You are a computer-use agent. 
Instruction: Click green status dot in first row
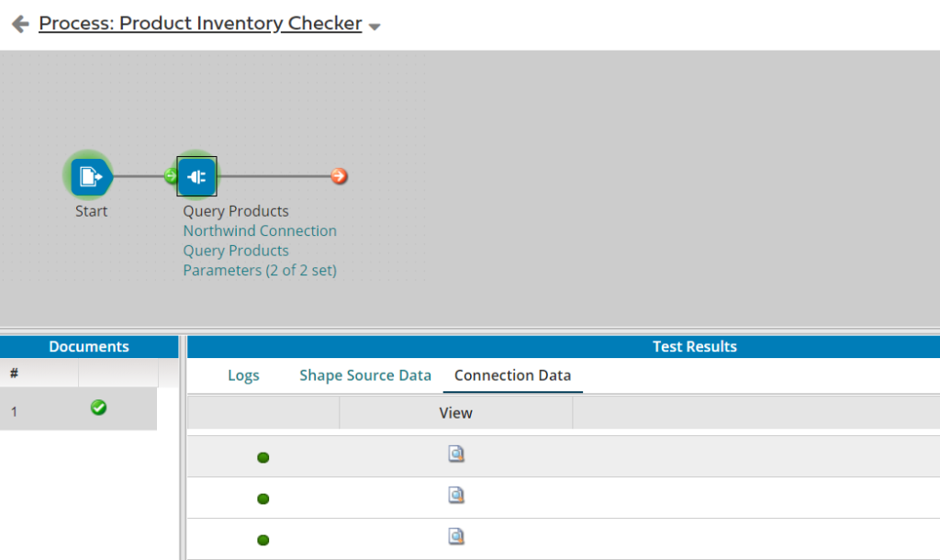tap(263, 457)
